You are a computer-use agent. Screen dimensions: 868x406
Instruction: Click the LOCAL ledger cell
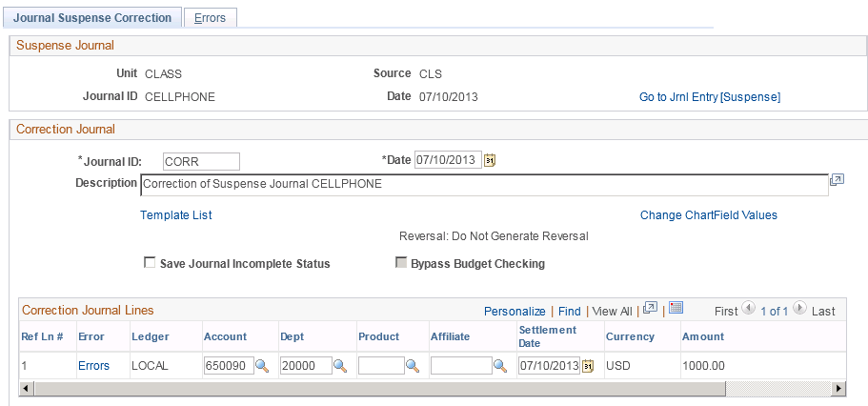150,366
